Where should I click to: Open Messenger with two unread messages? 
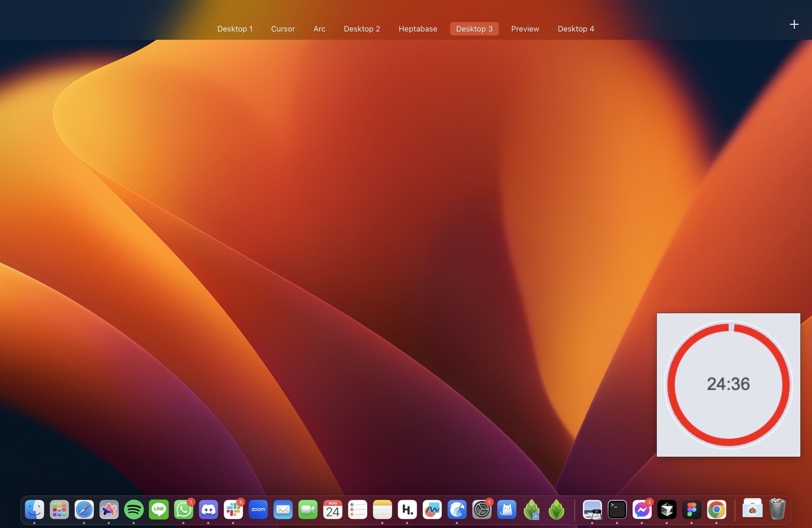(x=642, y=510)
